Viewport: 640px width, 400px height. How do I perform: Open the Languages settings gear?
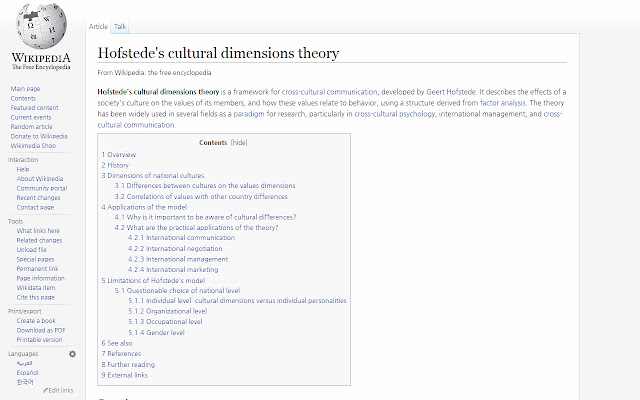tap(72, 354)
